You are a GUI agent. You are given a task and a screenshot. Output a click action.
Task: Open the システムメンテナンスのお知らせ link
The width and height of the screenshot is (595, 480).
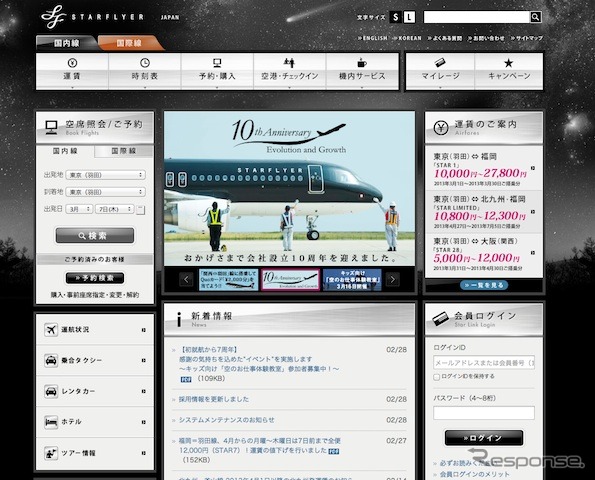[x=227, y=420]
